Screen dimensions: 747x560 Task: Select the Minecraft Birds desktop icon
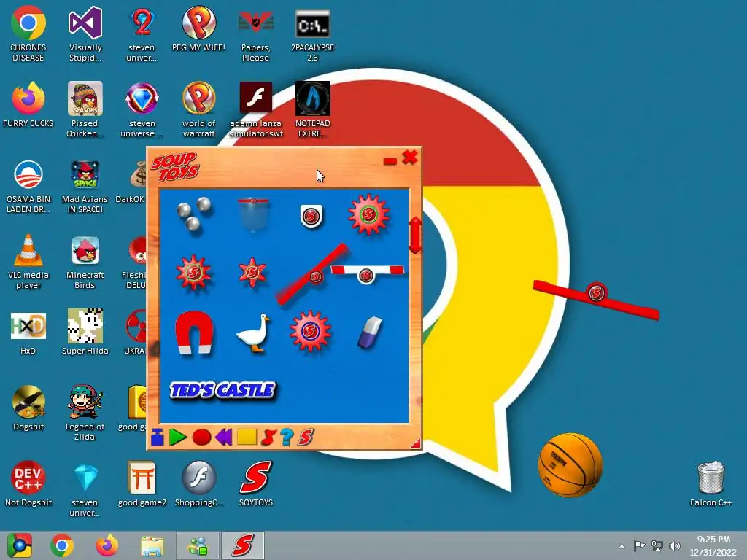tap(85, 262)
